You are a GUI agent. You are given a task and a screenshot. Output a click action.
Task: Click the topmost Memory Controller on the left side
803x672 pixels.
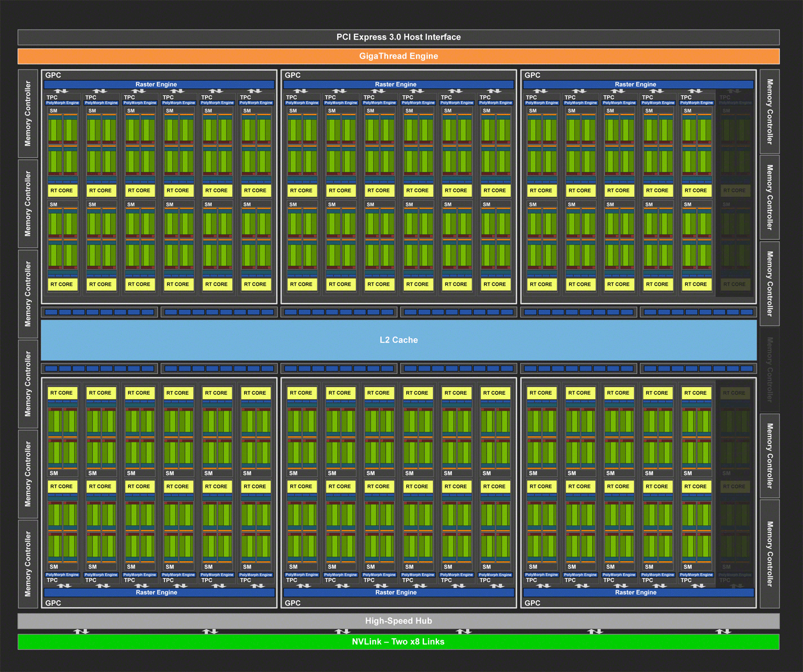point(28,113)
